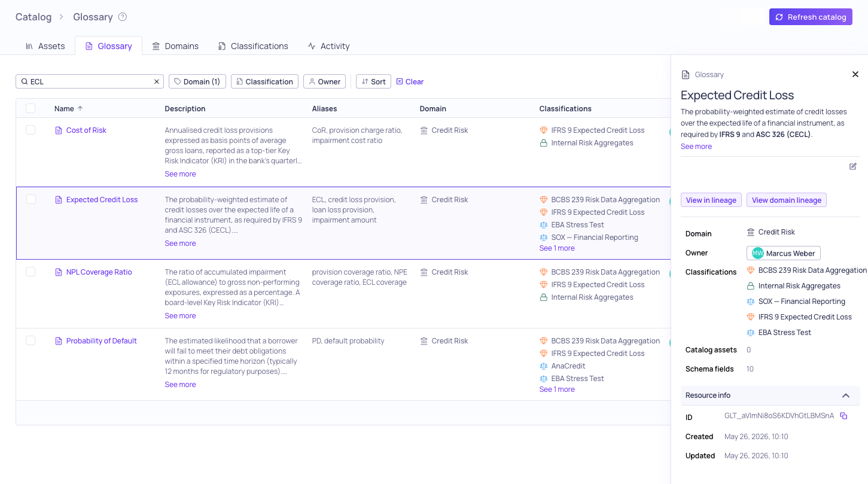The height and width of the screenshot is (484, 868).
Task: Expand the Cost of Risk description with See more
Action: [x=180, y=174]
